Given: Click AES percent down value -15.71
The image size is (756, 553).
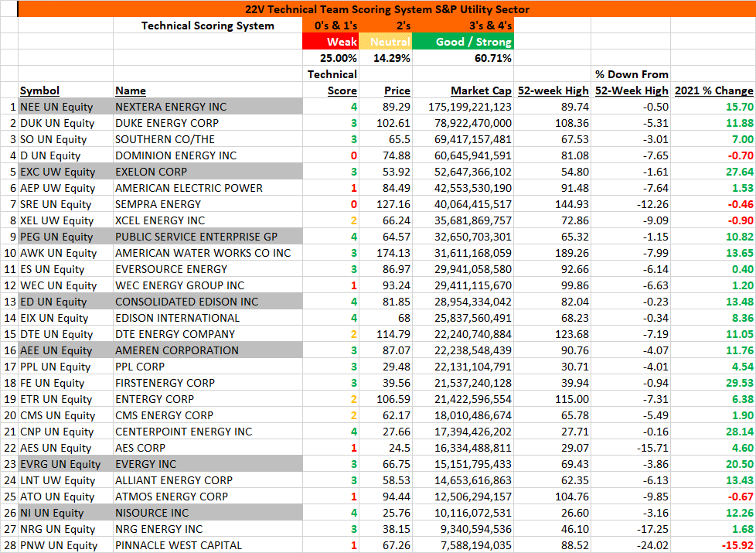Looking at the screenshot, I should pos(631,448).
